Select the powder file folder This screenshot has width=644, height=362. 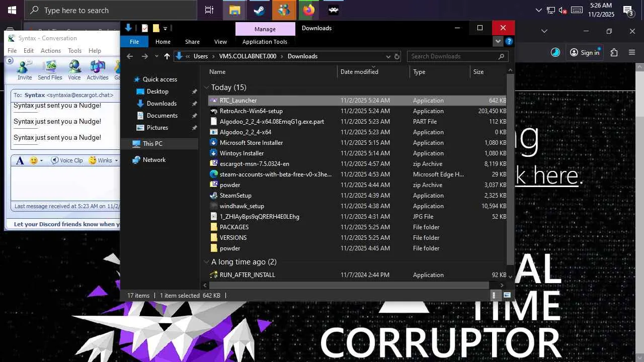click(358, 248)
